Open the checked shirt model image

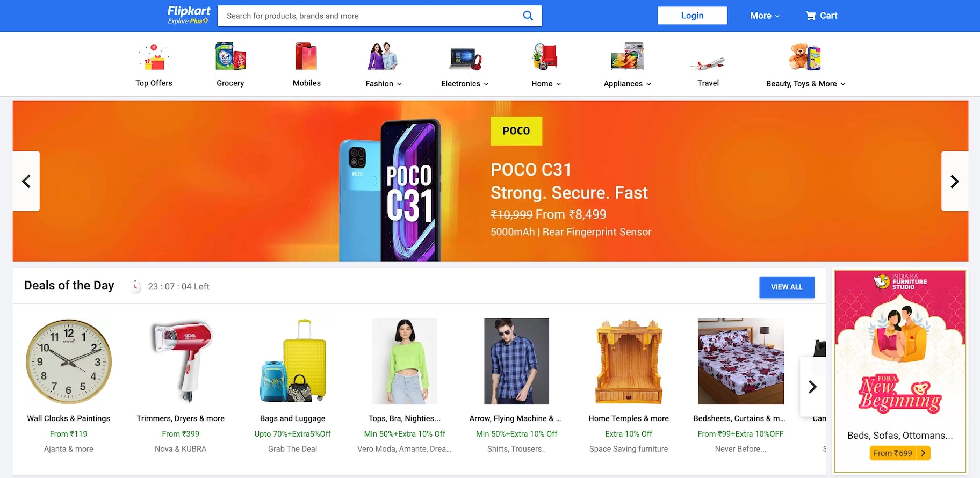point(516,361)
